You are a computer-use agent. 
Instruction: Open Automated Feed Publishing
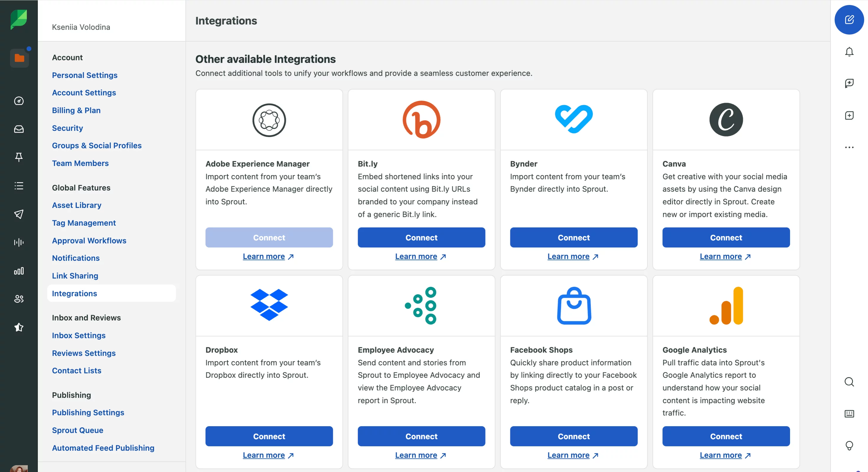coord(103,448)
